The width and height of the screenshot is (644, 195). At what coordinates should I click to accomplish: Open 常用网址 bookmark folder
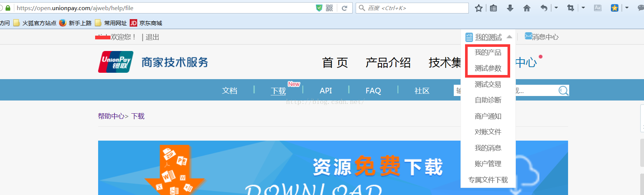tap(111, 23)
